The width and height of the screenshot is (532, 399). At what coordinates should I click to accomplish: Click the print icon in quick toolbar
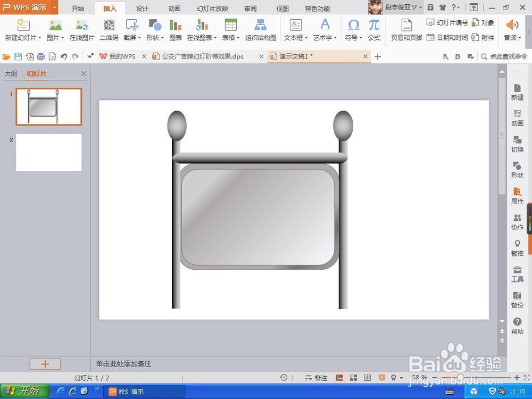tap(41, 57)
